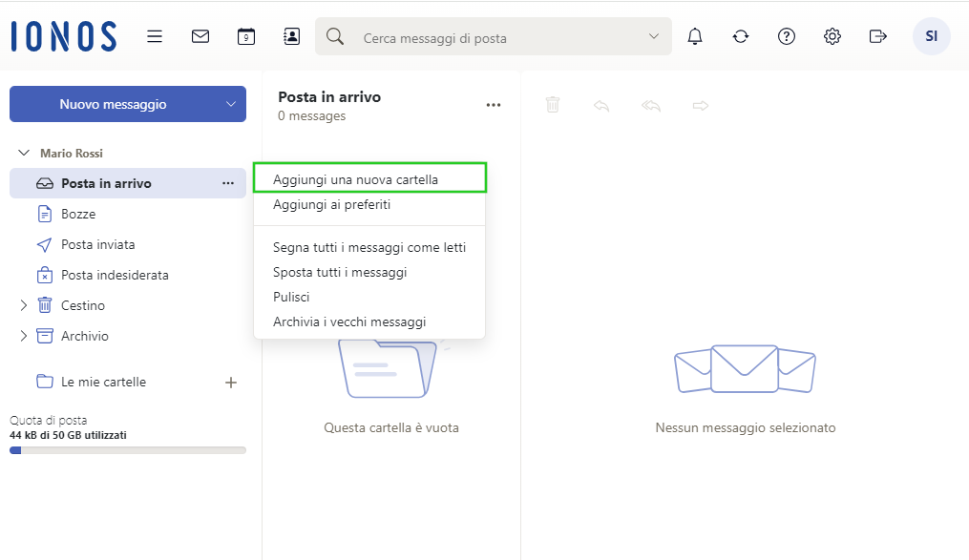The image size is (969, 560).
Task: Choose Archivia i vecchi messaggi
Action: 369,321
